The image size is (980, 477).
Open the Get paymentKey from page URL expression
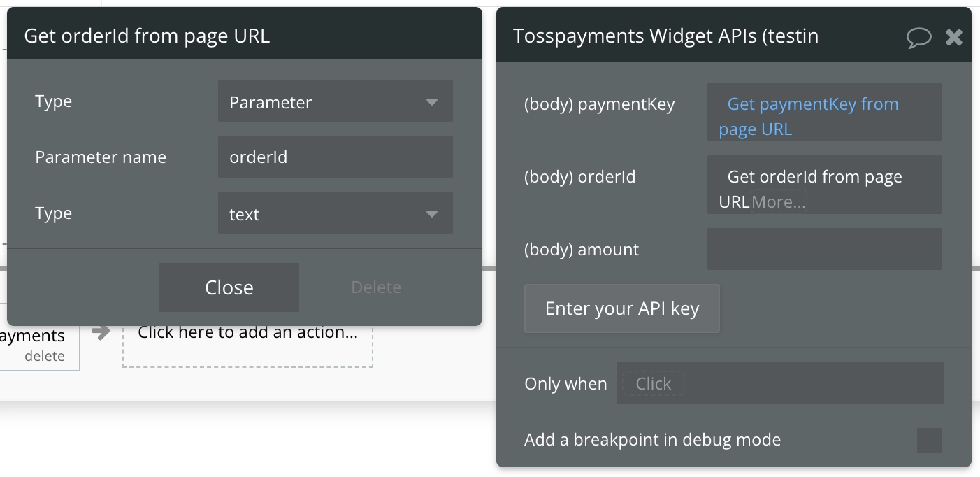(x=812, y=116)
